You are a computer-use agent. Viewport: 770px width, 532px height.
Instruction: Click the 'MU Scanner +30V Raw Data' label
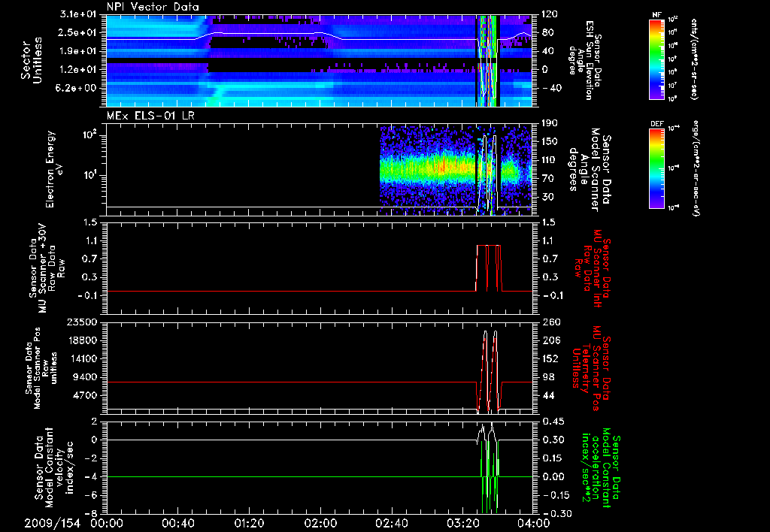[47, 269]
